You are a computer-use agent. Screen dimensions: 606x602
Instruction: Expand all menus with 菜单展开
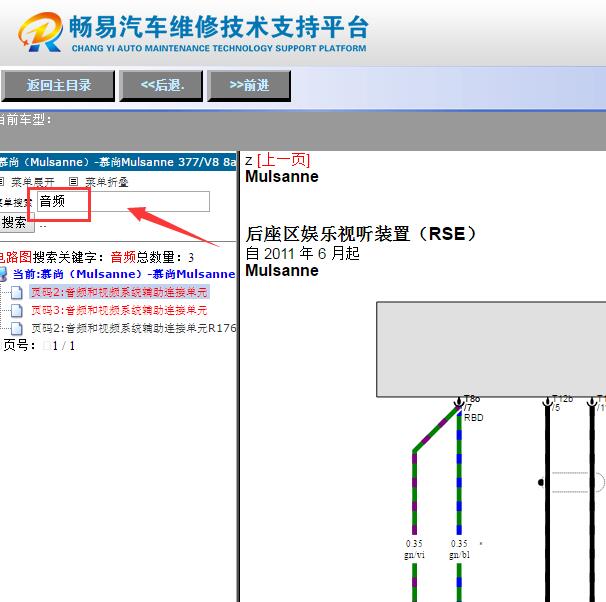32,182
